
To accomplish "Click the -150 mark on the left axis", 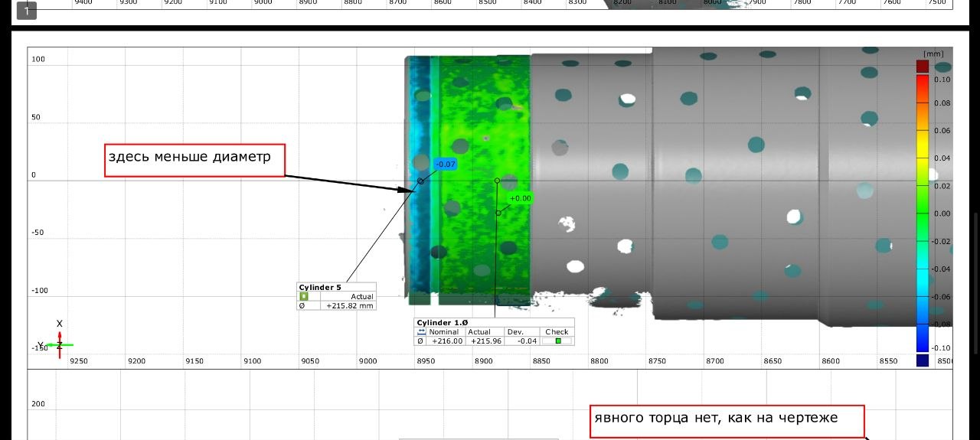I will pyautogui.click(x=39, y=348).
